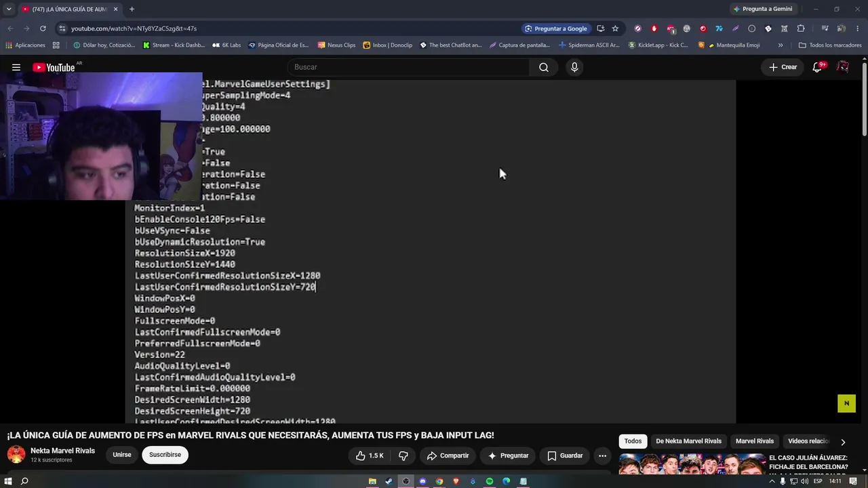
Task: Open Windows taskbar search
Action: click(24, 481)
